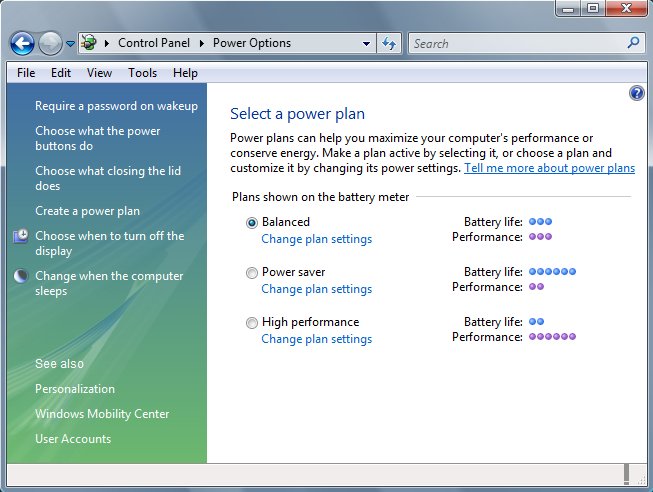
Task: Click the Power saver plan label text
Action: [x=294, y=272]
